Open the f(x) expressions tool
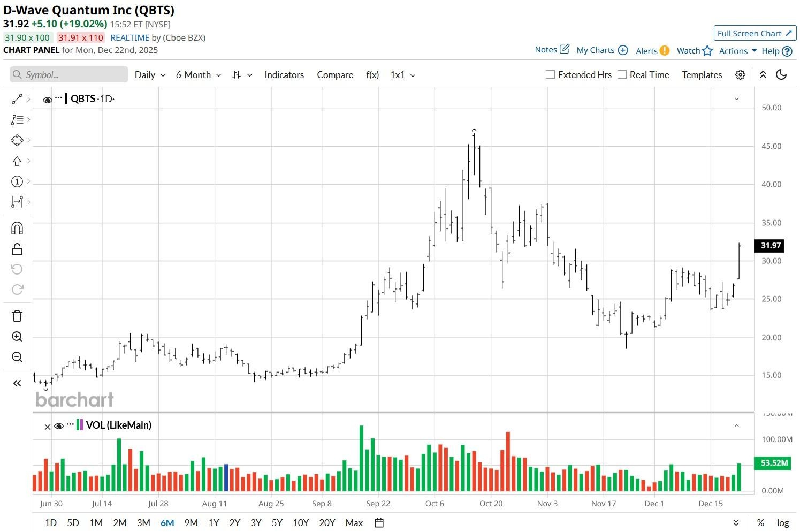 (x=372, y=75)
